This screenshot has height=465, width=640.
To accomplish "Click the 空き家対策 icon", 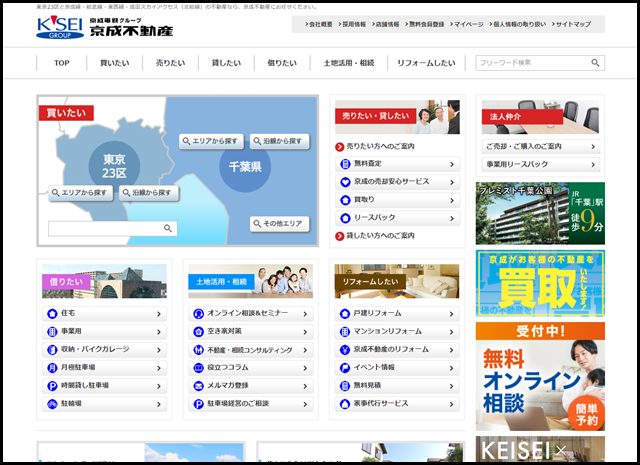I will [198, 332].
